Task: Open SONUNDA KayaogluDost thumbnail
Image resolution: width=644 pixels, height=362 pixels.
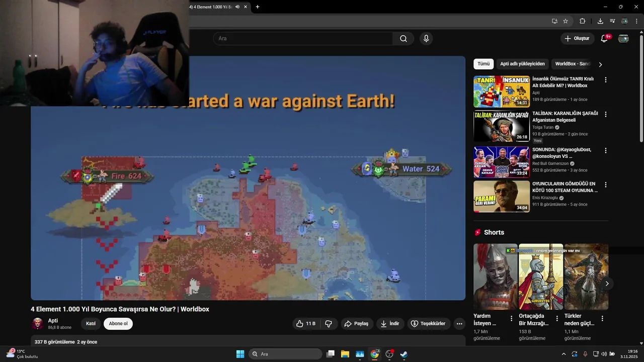Action: pyautogui.click(x=502, y=162)
